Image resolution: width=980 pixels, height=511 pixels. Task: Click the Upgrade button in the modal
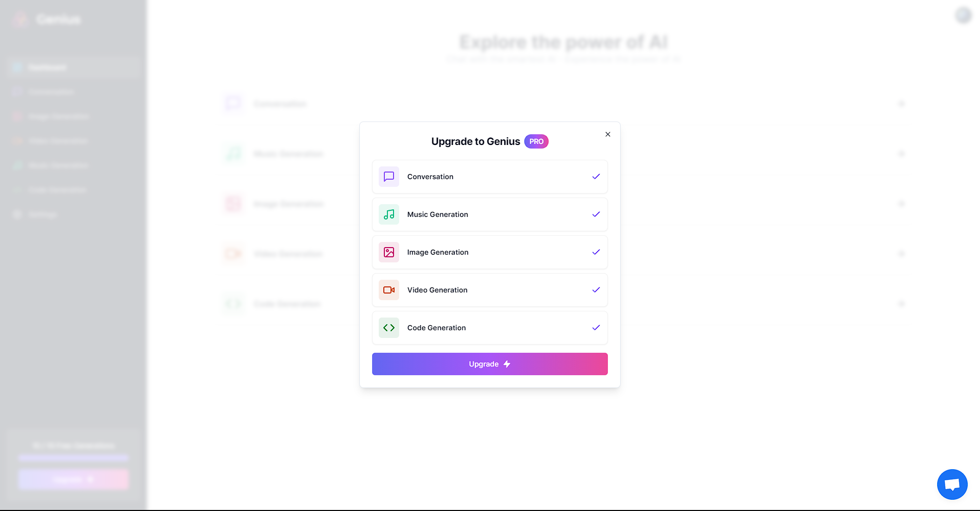coord(489,363)
